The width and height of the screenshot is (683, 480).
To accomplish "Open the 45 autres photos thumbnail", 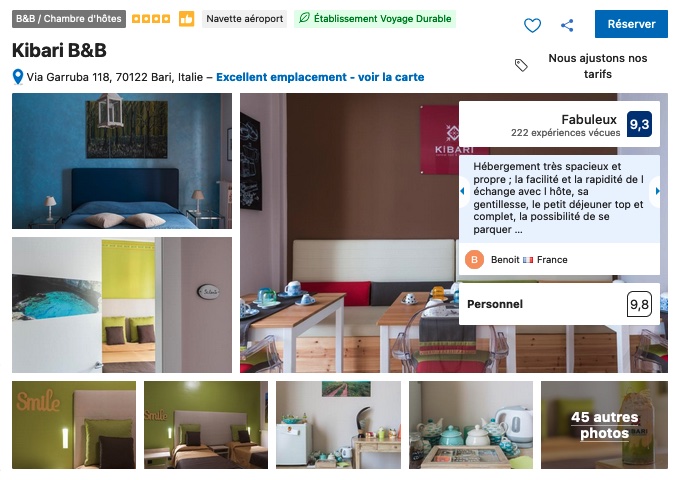I will (x=604, y=425).
